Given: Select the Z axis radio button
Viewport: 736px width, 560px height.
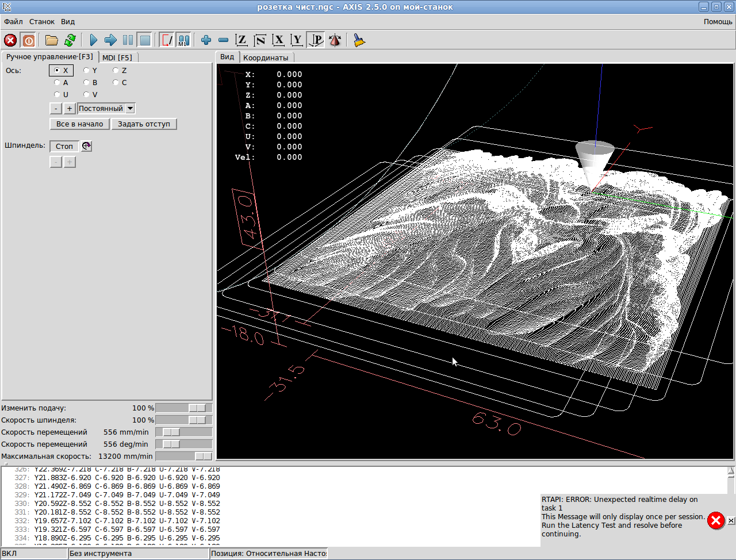Looking at the screenshot, I should (116, 70).
